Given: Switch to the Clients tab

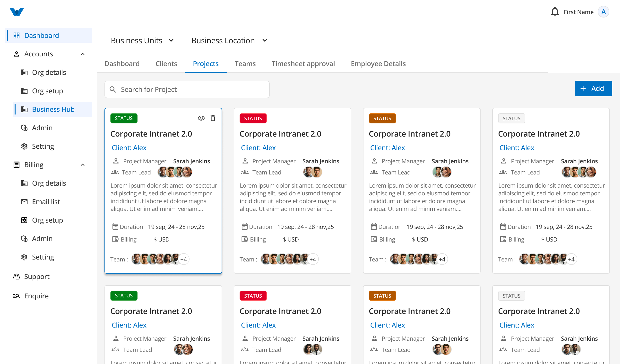Looking at the screenshot, I should [166, 64].
